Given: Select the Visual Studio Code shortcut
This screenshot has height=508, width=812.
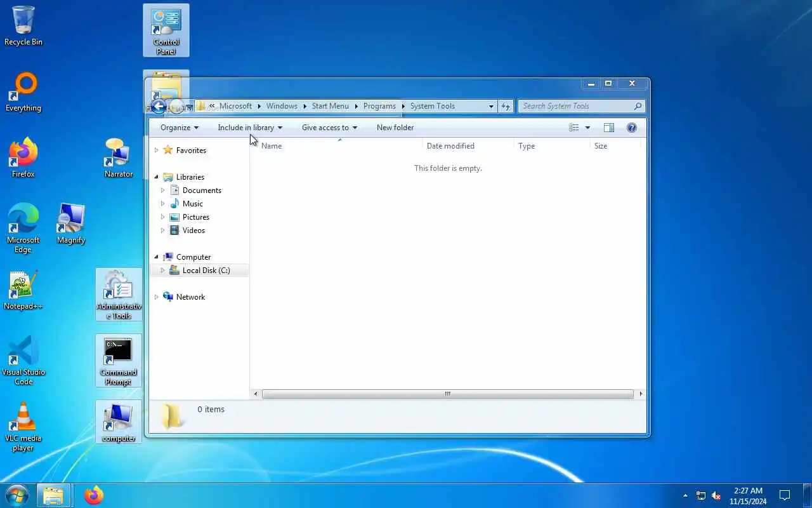Looking at the screenshot, I should (23, 360).
